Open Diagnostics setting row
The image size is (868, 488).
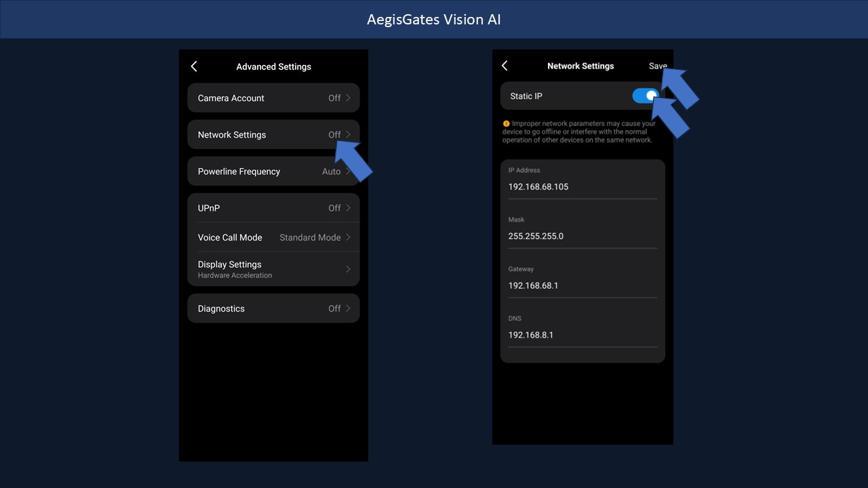[x=273, y=308]
